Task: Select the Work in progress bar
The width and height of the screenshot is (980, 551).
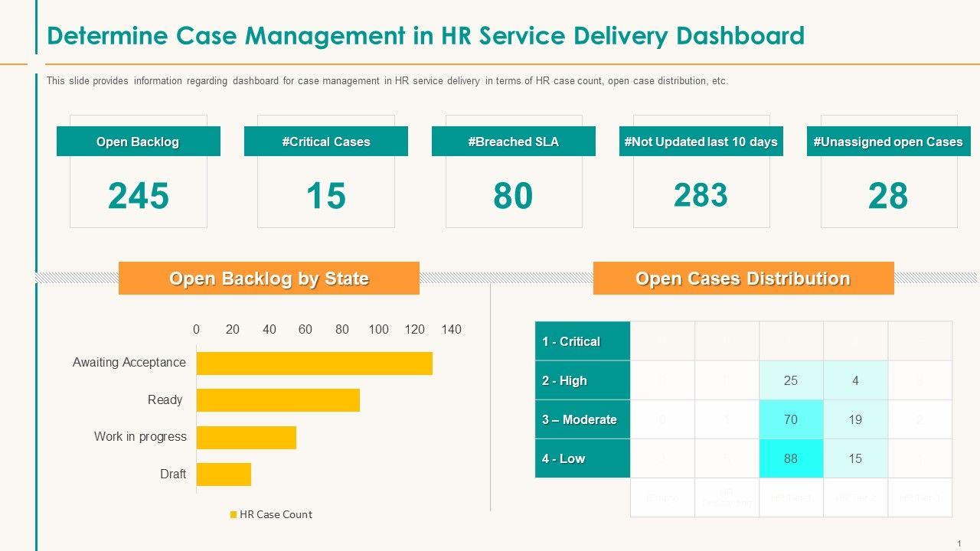Action: click(246, 438)
